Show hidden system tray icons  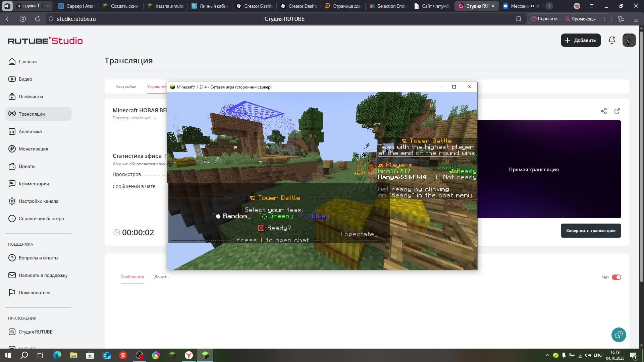[547, 355]
